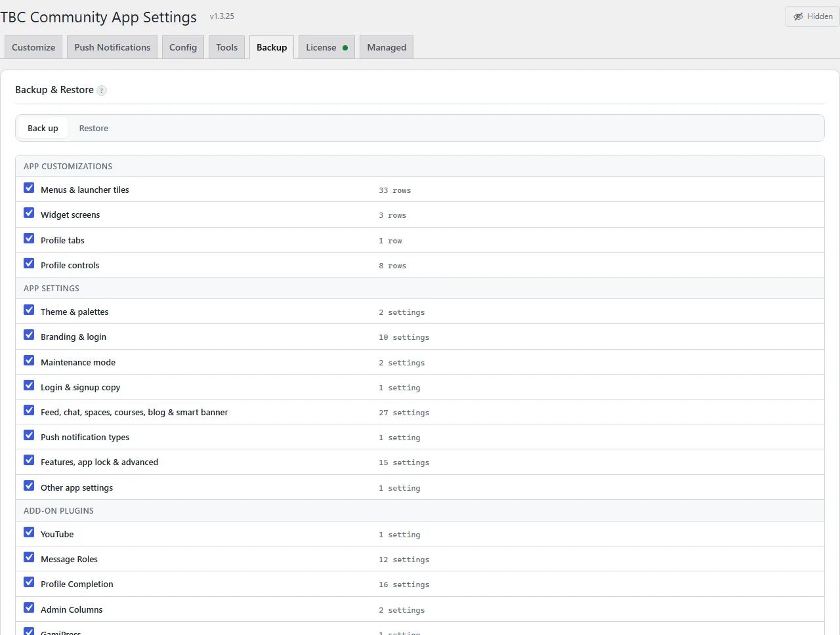This screenshot has height=635, width=840.
Task: Click the Backup & Restore heading
Action: tap(54, 90)
